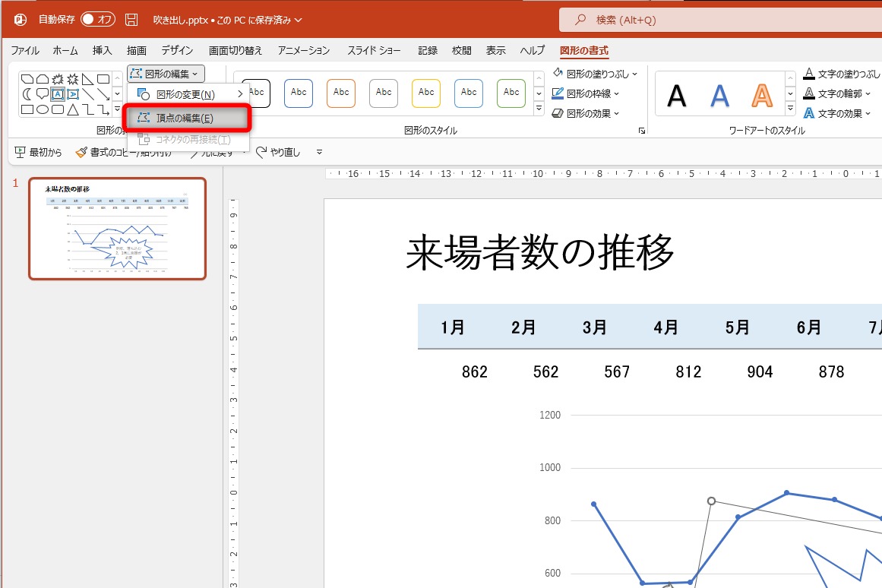Toggle the 自動保存 AutoSave switch
The image size is (882, 588).
click(96, 19)
